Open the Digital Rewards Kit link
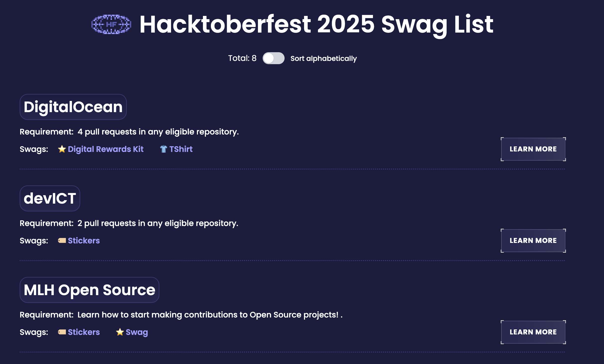Screen dimensions: 604x364 click(x=106, y=149)
